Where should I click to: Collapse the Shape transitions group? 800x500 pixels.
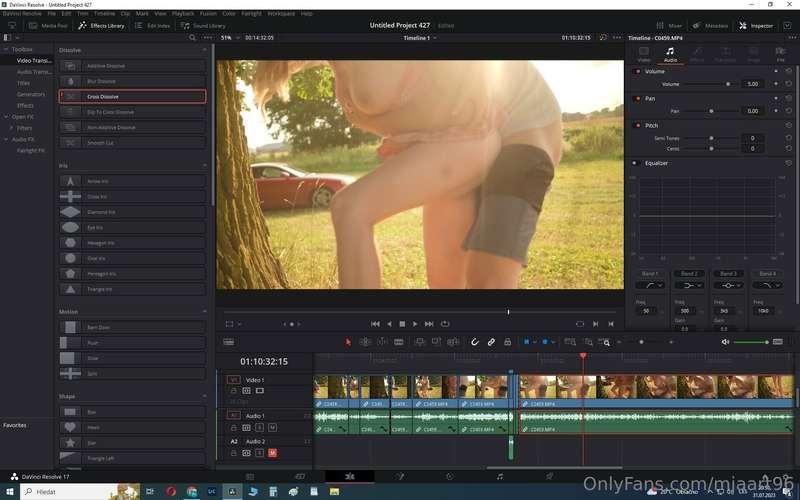[205, 396]
